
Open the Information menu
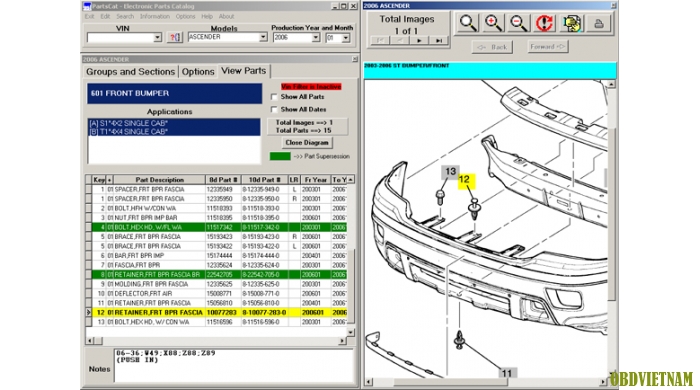coord(154,17)
